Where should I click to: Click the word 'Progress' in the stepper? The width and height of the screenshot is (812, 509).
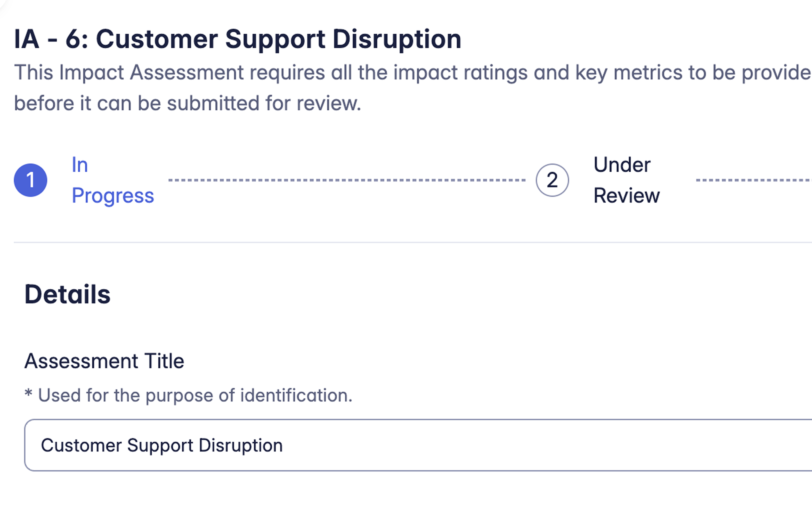(113, 196)
